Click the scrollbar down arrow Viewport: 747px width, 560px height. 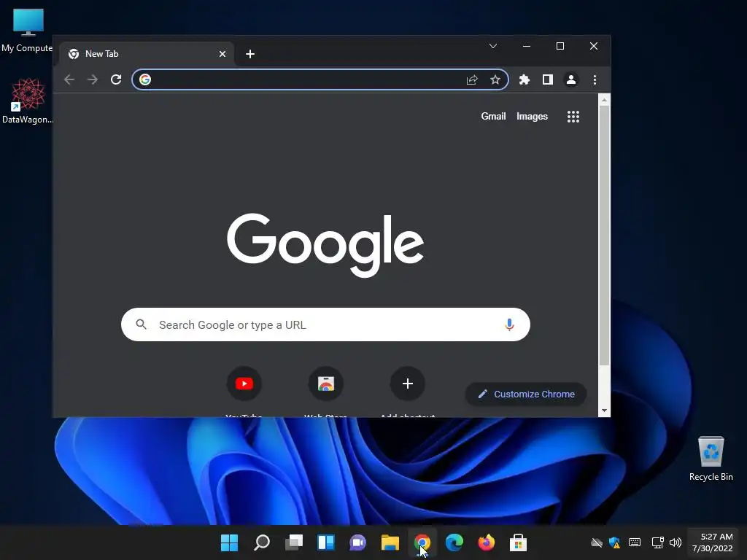pyautogui.click(x=604, y=411)
